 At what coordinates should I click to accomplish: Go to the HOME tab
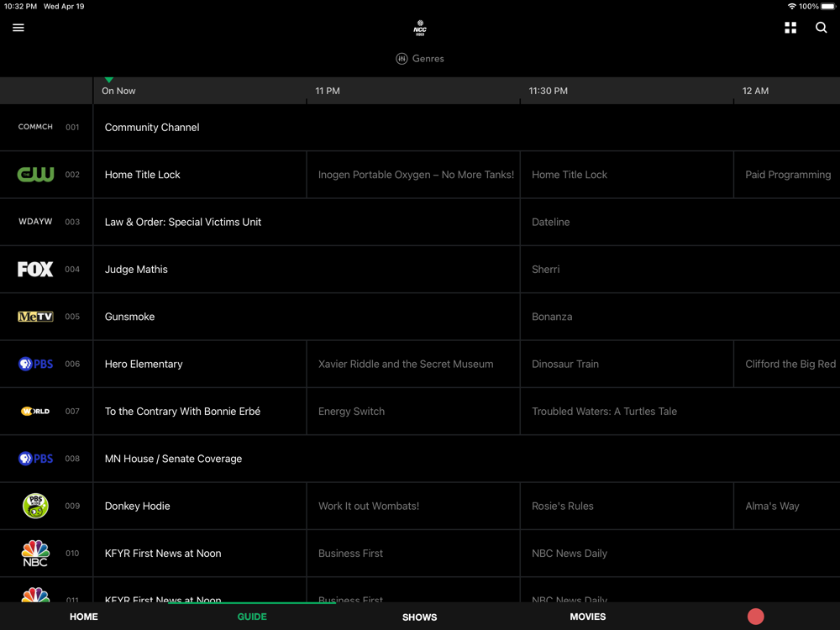pyautogui.click(x=83, y=617)
